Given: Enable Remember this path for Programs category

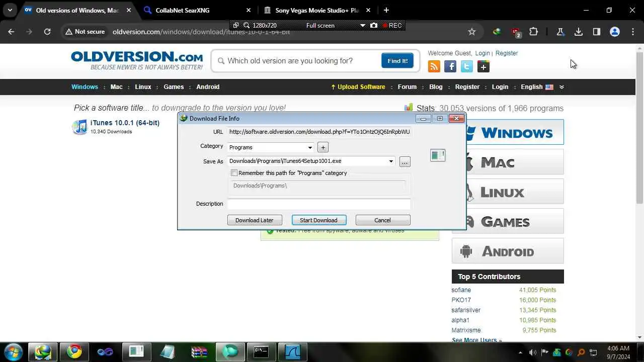Looking at the screenshot, I should coord(234,173).
